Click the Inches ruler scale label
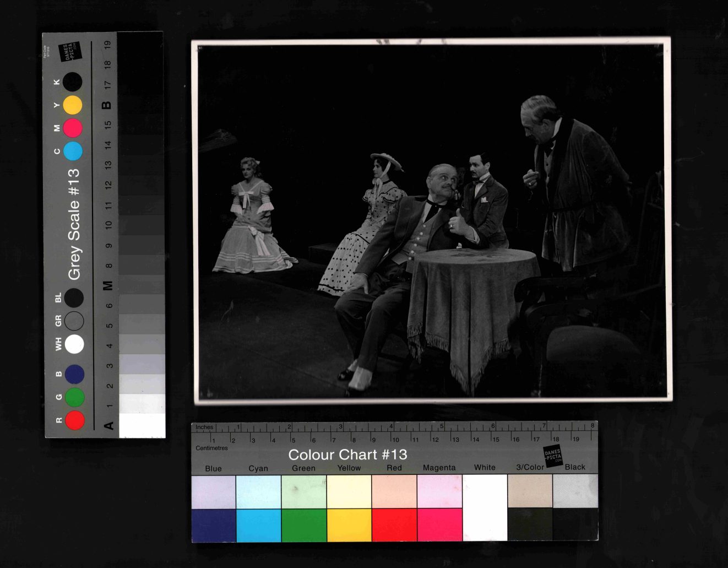Image resolution: width=728 pixels, height=568 pixels. (204, 427)
